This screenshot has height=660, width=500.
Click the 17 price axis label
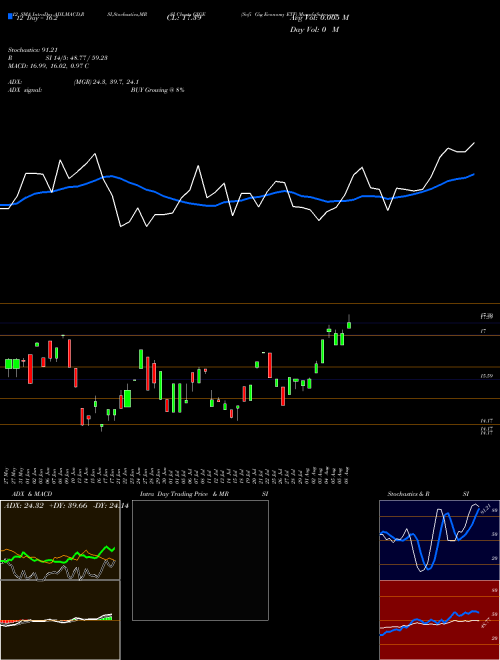pos(483,332)
